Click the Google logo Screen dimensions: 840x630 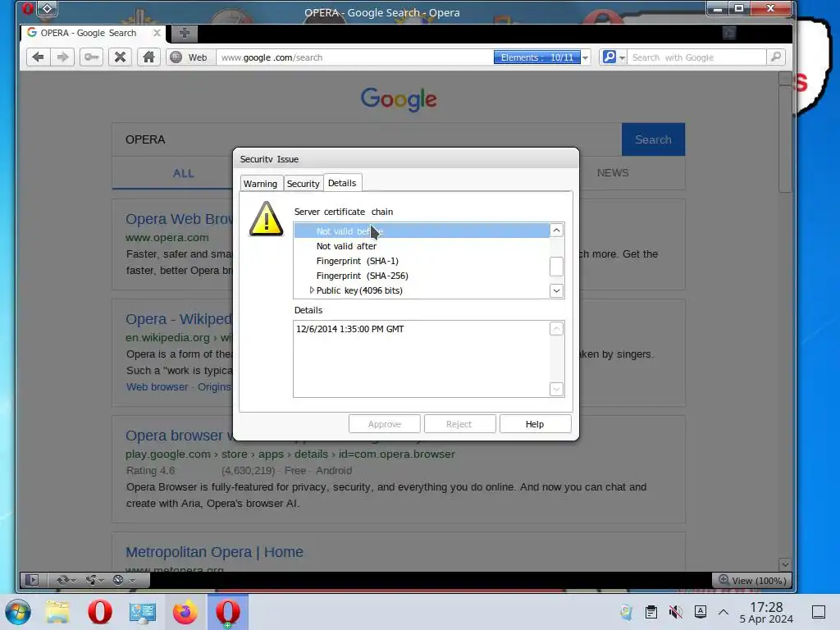pos(399,99)
